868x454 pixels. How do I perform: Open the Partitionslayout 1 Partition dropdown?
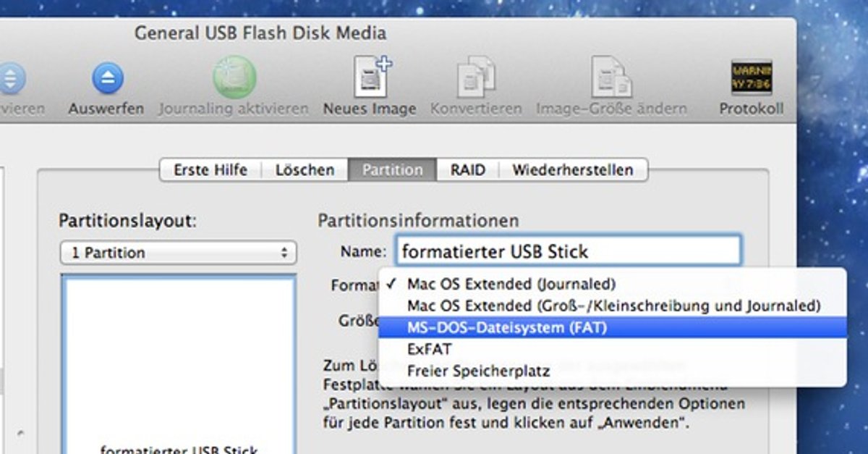[178, 253]
